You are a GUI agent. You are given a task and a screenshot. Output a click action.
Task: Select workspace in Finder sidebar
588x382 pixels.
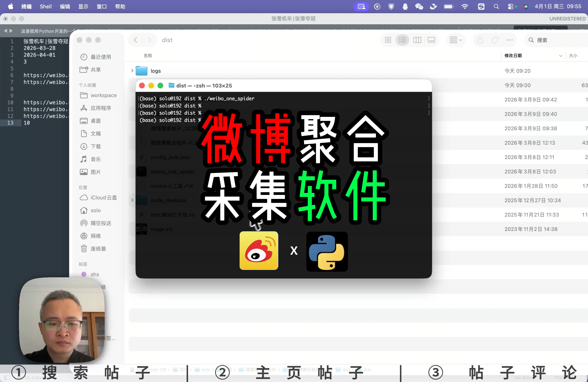click(103, 95)
